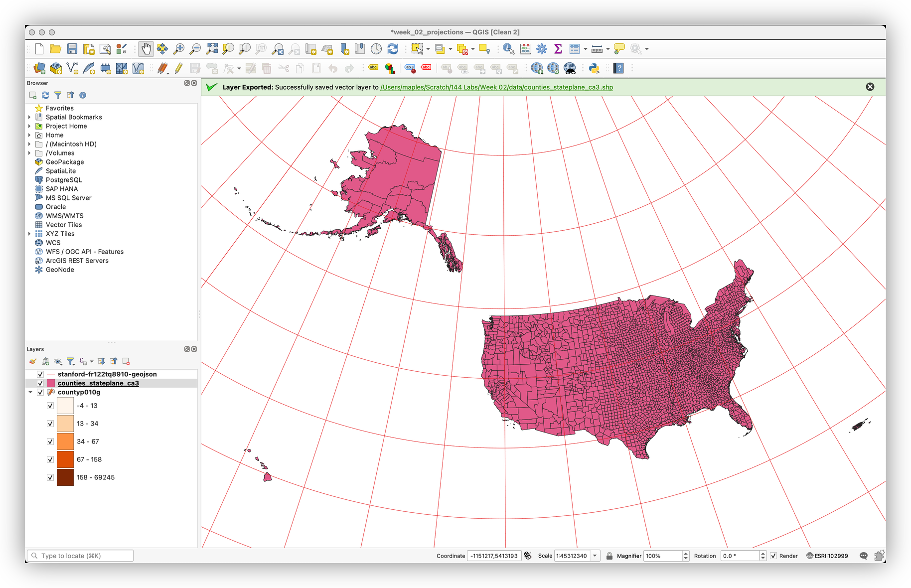
Task: Expand the Spatial Bookmarks tree node
Action: [x=29, y=117]
